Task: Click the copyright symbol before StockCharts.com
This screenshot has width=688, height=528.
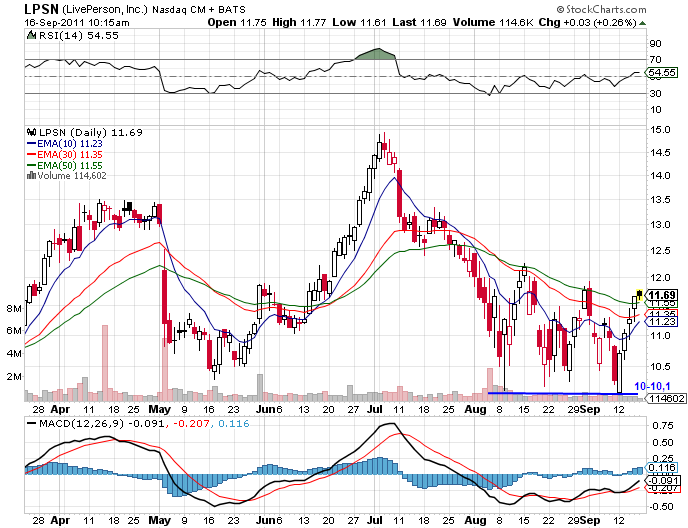Action: pyautogui.click(x=560, y=9)
